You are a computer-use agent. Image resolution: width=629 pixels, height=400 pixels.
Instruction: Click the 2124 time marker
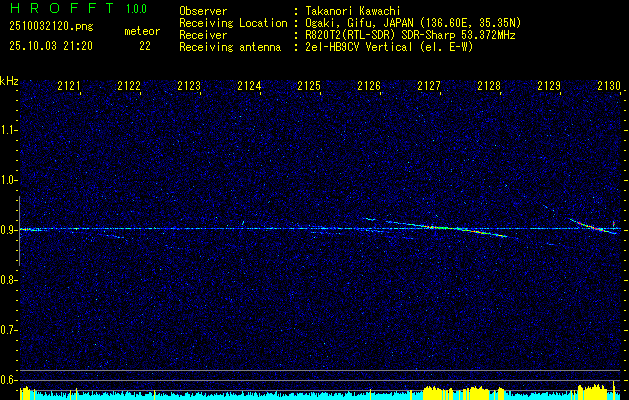click(x=249, y=85)
